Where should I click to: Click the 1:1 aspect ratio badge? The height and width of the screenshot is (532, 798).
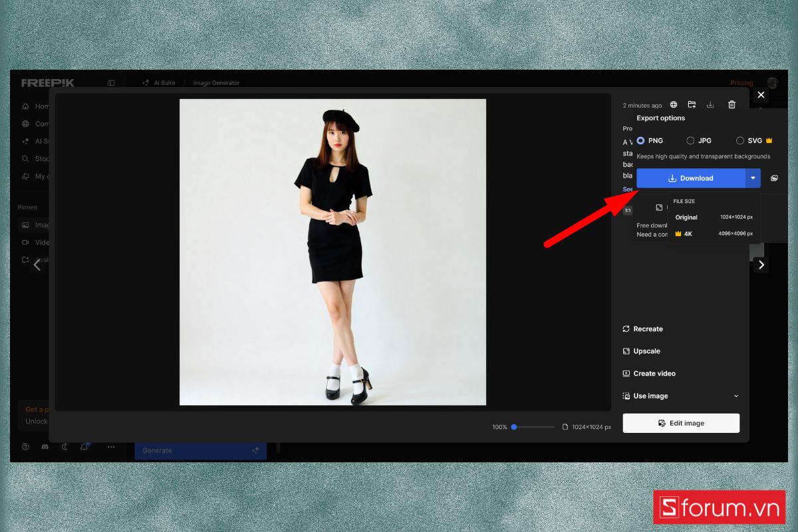[627, 210]
